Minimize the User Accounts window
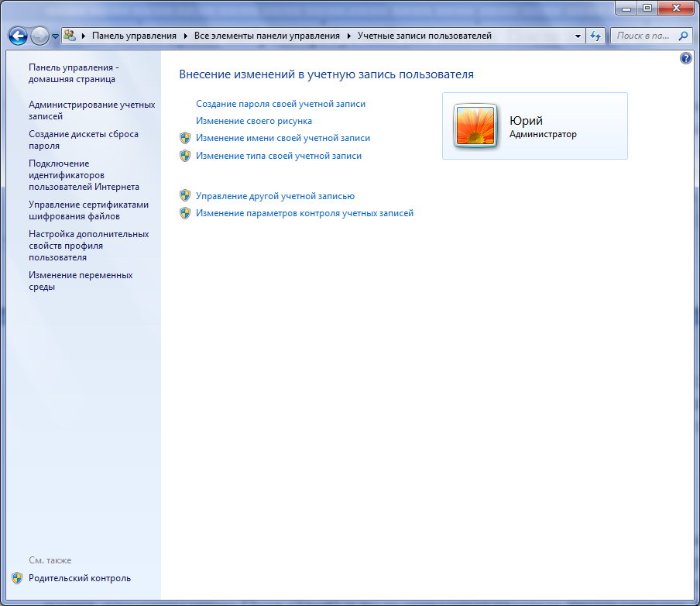 pos(626,8)
